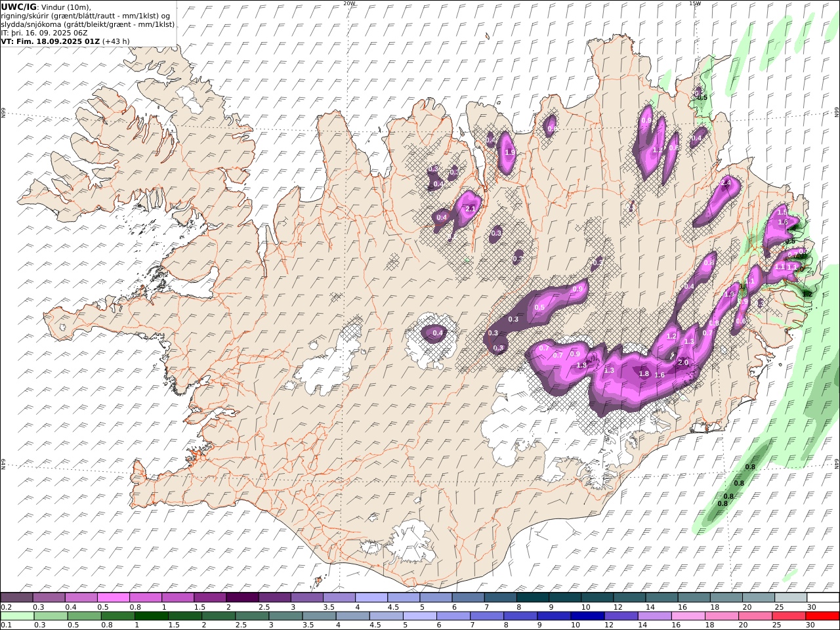This screenshot has height=630, width=840.
Task: Pick darkest green lower swatch between 1 and 1.5
Action: pos(151,616)
